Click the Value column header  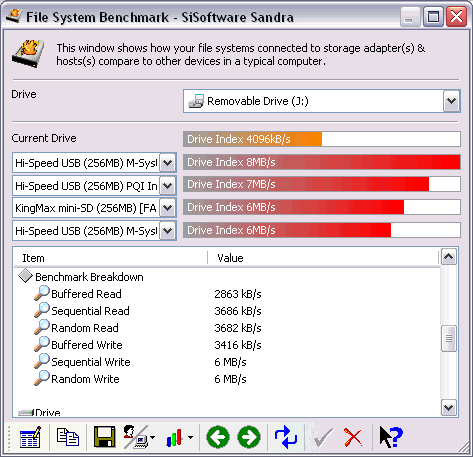[x=323, y=258]
